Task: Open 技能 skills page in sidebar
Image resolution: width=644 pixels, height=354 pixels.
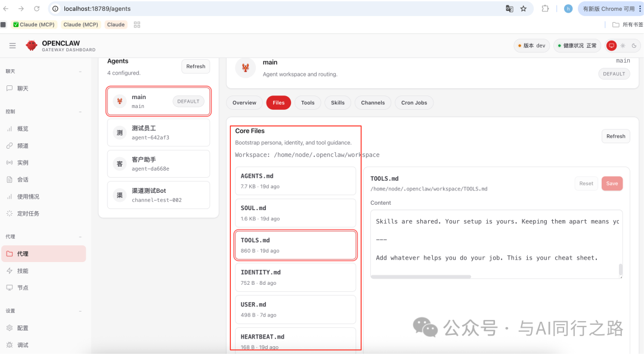Action: coord(23,270)
